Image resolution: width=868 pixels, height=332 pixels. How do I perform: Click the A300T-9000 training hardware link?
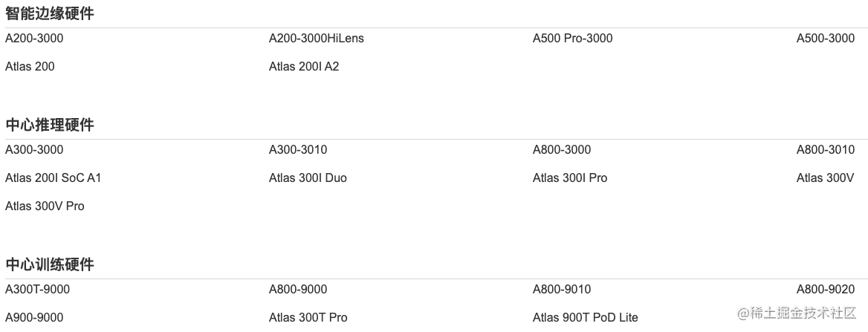37,290
